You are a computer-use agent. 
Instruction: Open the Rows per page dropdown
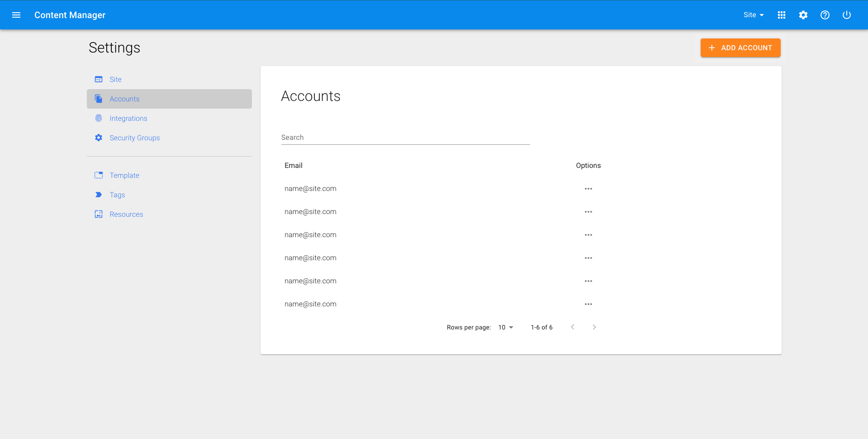point(506,327)
